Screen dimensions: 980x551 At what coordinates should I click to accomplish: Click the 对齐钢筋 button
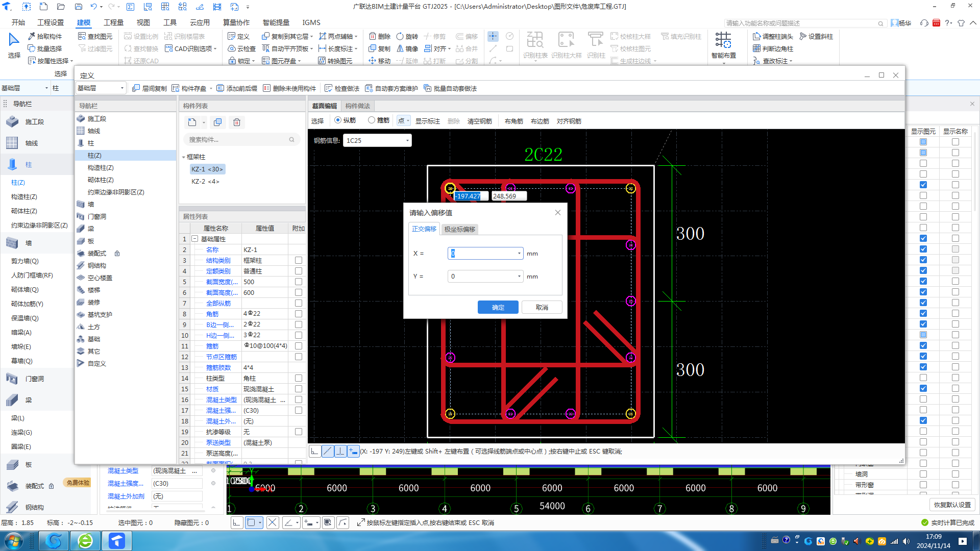pos(569,121)
